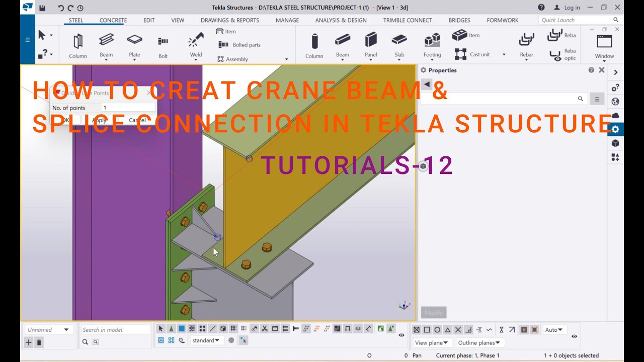Open the Unnamed filter dropdown
This screenshot has height=362, width=644.
(48, 330)
